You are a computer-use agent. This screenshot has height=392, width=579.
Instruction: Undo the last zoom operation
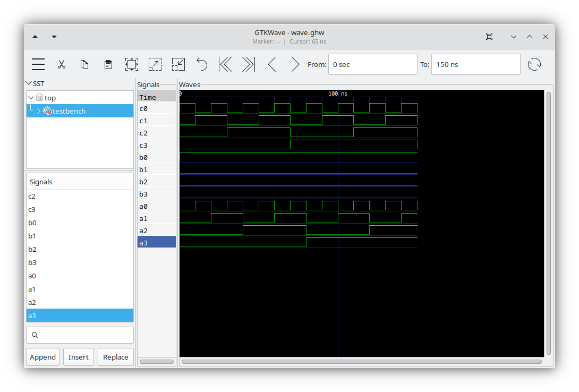click(x=201, y=64)
